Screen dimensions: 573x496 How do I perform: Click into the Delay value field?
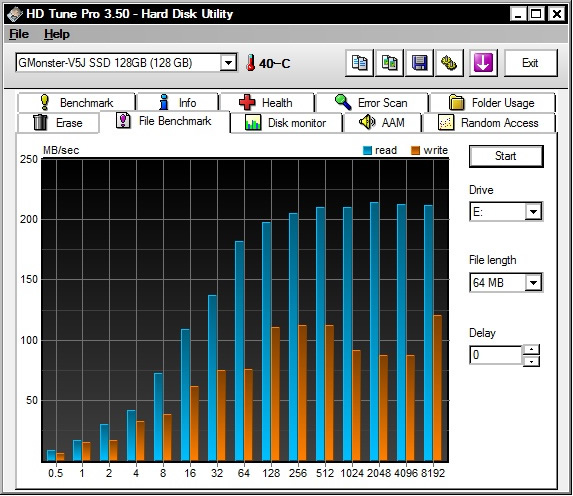(x=496, y=355)
